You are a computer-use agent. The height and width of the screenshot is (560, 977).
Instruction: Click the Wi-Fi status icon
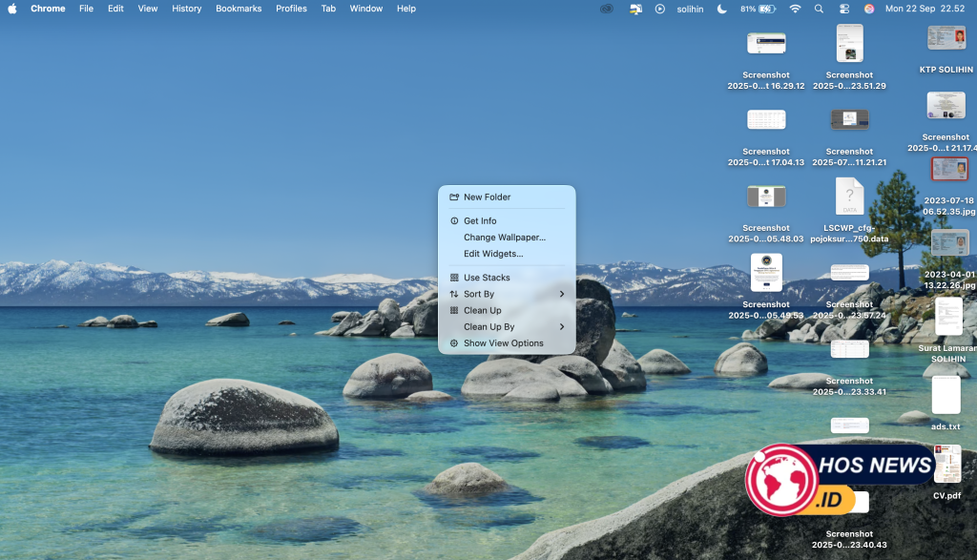(795, 9)
